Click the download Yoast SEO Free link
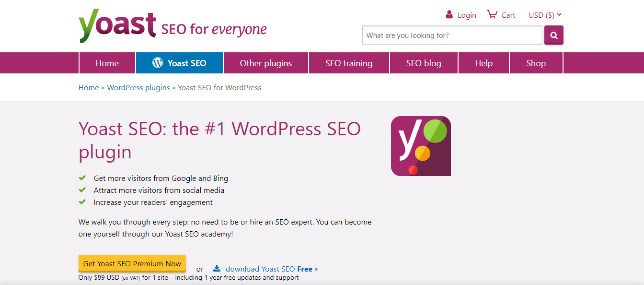This screenshot has width=644, height=285. pos(272,269)
